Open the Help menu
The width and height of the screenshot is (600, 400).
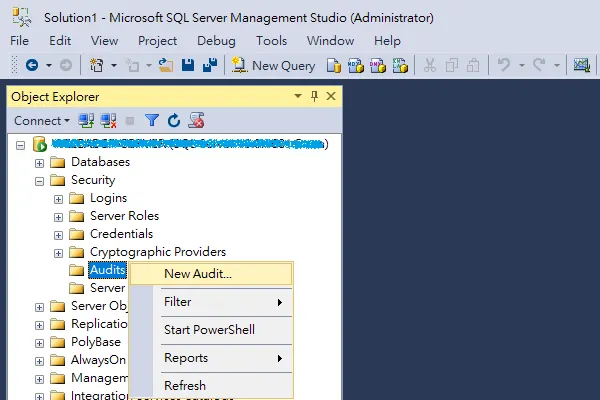click(x=387, y=41)
